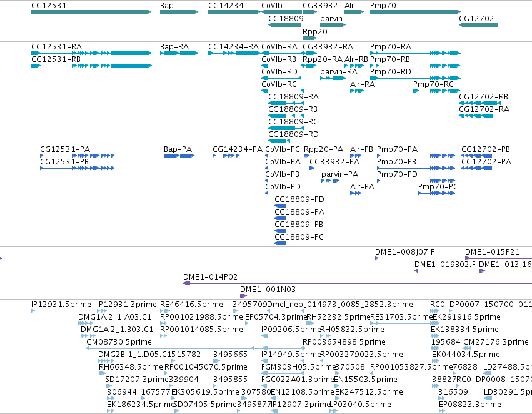Select the CG12702-PB protein label
Screen dimensions: 532x414
[x=486, y=149]
